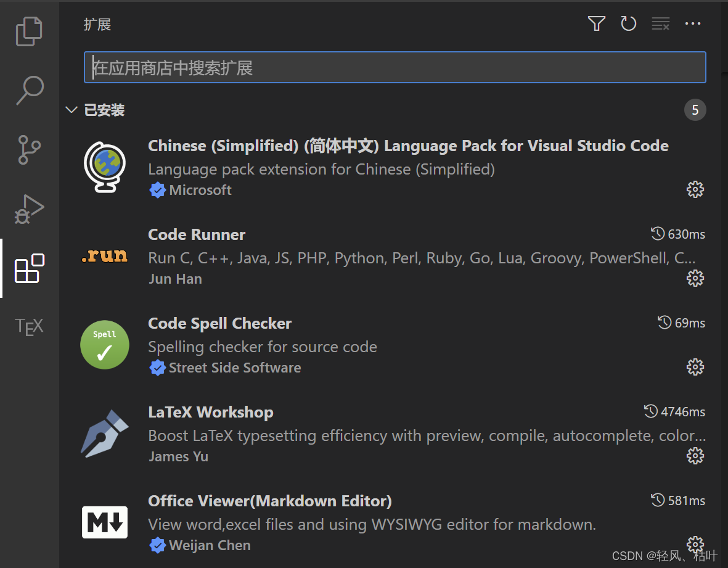Open the Run and Debug view

[x=29, y=209]
